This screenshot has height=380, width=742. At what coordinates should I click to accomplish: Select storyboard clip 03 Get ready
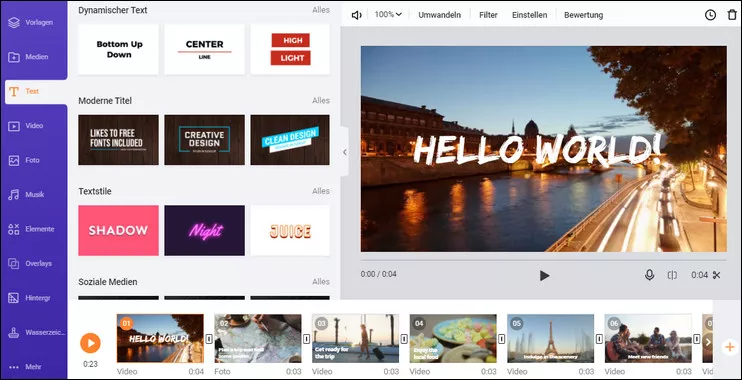(355, 338)
